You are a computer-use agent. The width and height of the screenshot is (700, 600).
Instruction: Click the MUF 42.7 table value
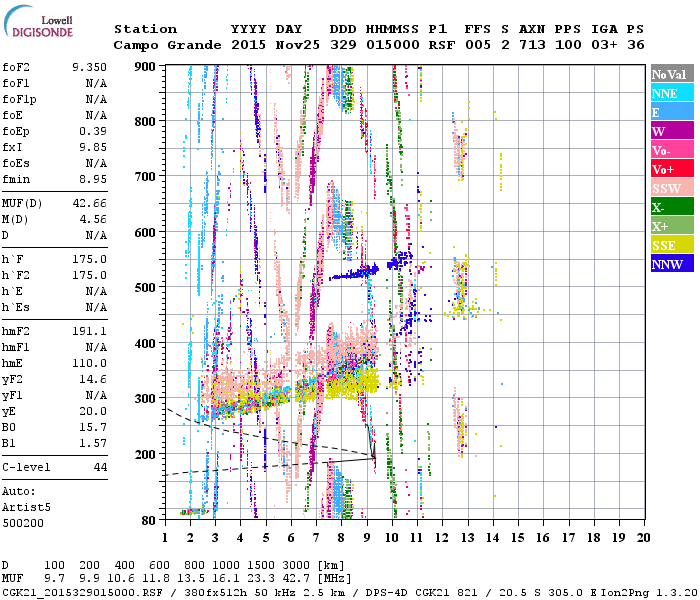click(x=296, y=579)
